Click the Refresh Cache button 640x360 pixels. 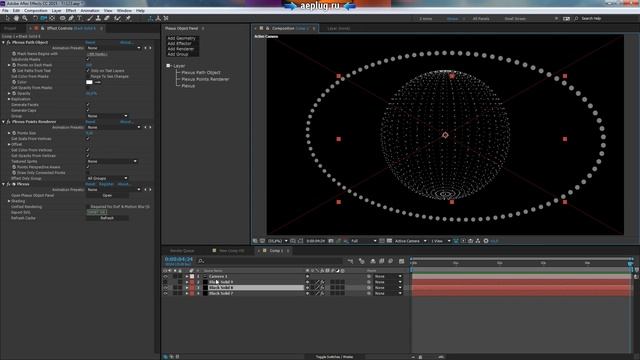click(x=107, y=218)
